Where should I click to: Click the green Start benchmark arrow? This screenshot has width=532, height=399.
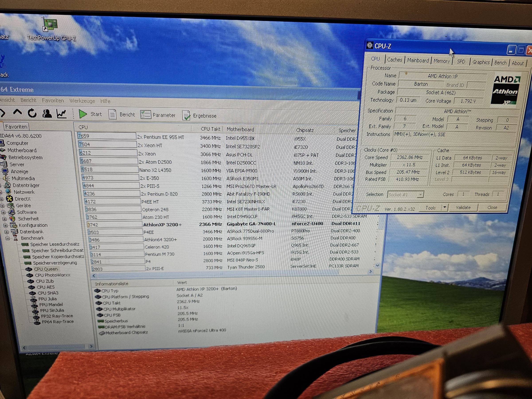coord(83,114)
